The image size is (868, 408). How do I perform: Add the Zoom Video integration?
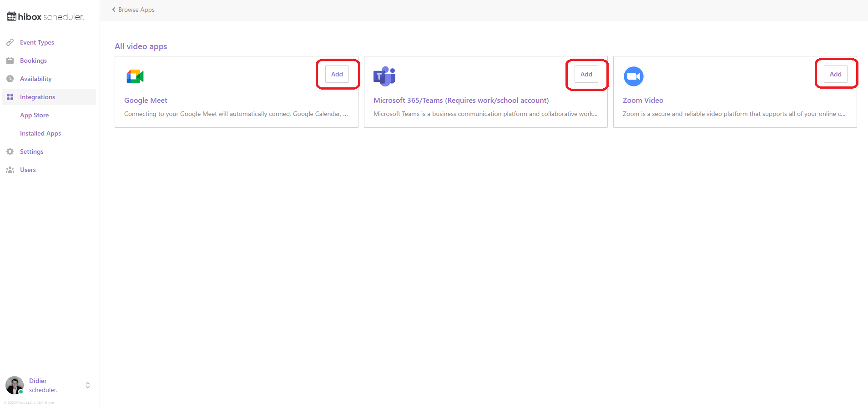tap(835, 74)
